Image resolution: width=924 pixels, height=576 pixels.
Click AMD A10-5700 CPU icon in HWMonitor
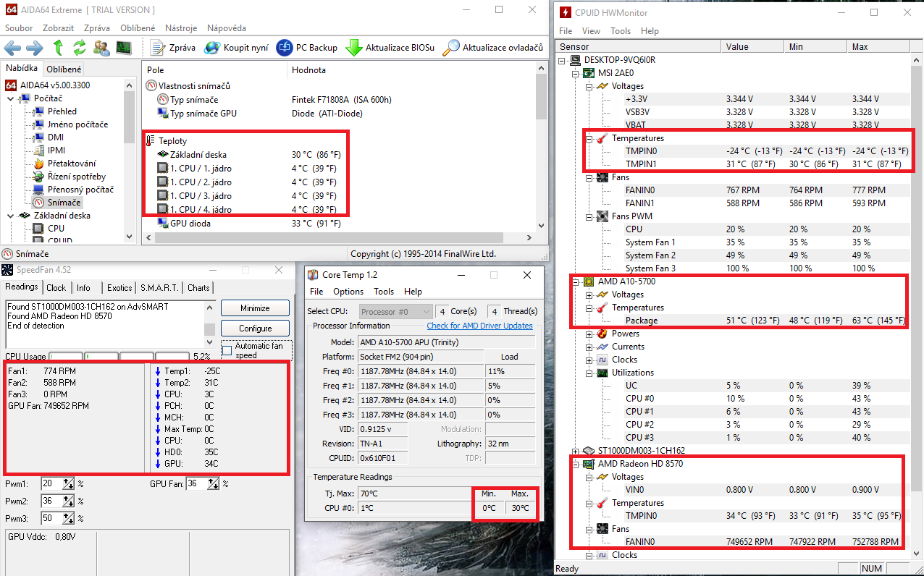click(x=589, y=281)
